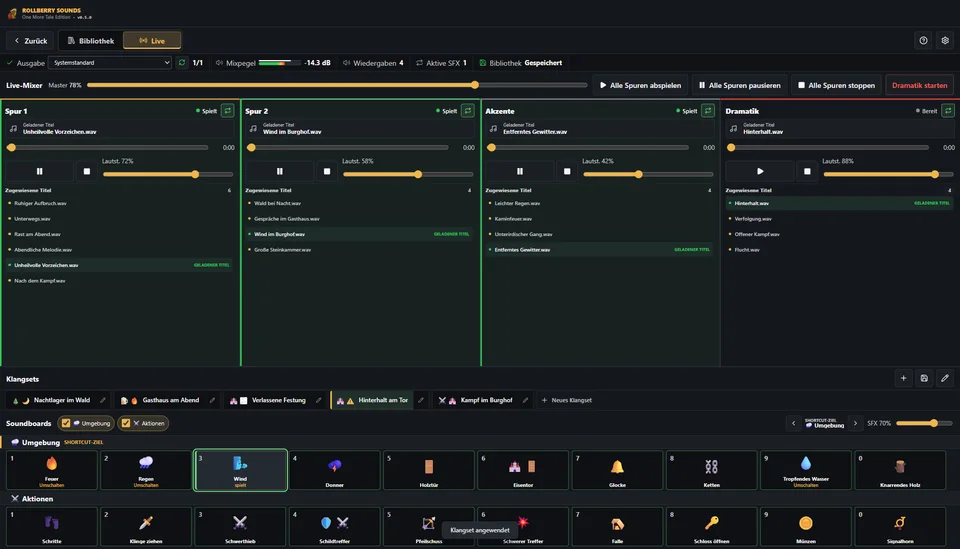The width and height of the screenshot is (960, 549).
Task: Toggle loop on Spur 2
Action: pyautogui.click(x=468, y=111)
